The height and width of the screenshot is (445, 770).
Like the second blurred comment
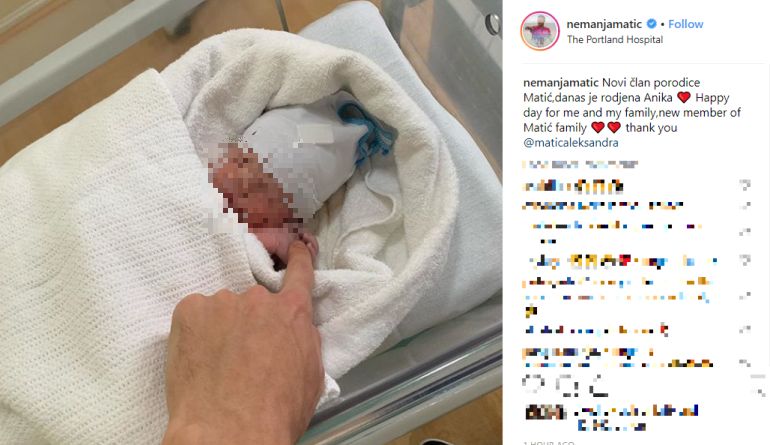pos(745,206)
